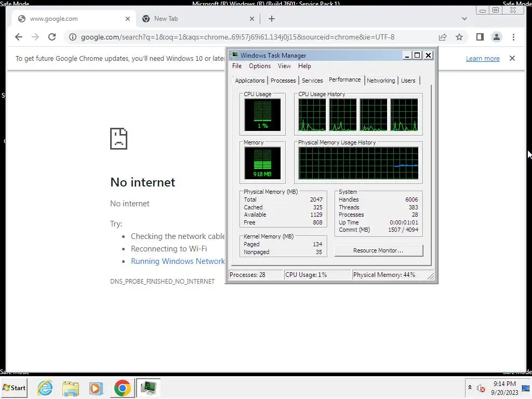This screenshot has height=399, width=532.
Task: Share this page icon in Chrome
Action: tap(443, 37)
